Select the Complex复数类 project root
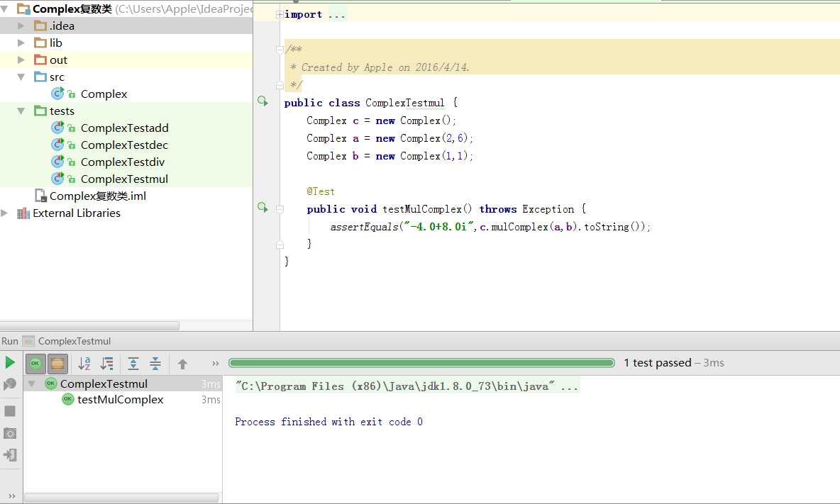Viewport: 840px width, 504px height. [x=72, y=9]
